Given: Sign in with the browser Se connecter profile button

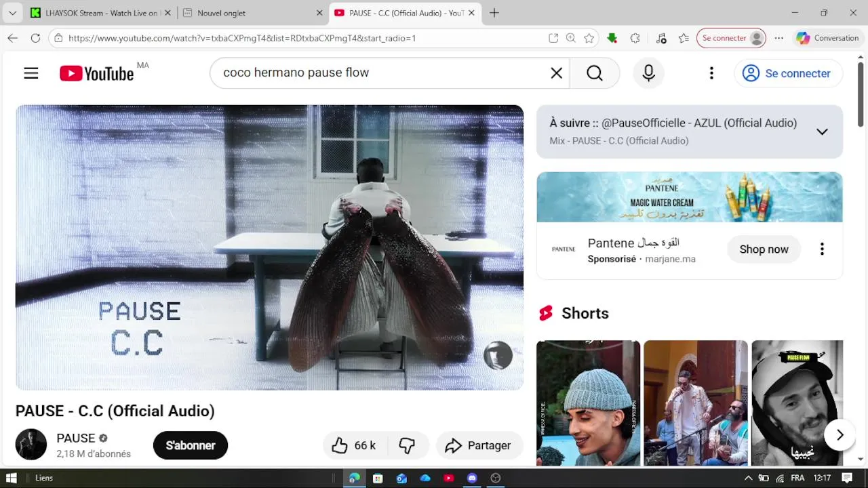Looking at the screenshot, I should coord(731,38).
